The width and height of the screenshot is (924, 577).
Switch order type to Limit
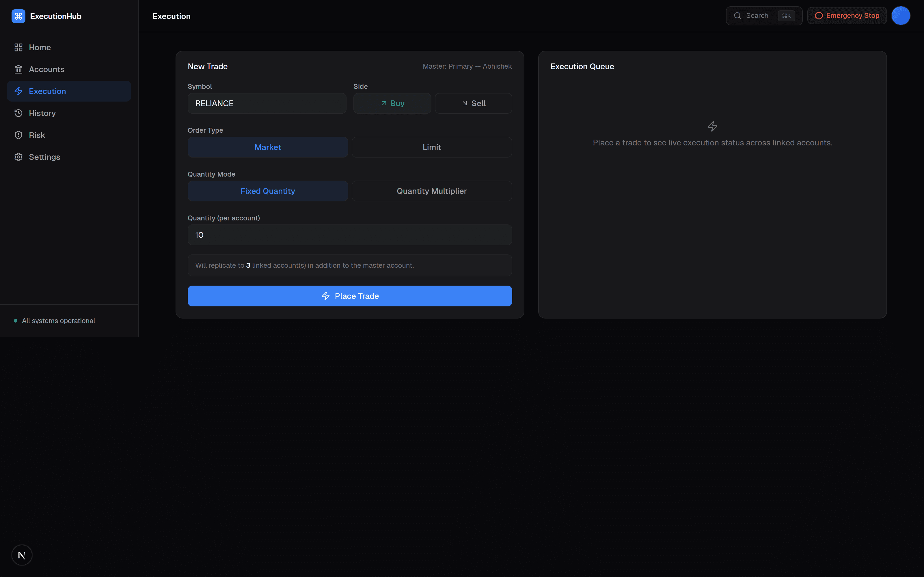432,147
